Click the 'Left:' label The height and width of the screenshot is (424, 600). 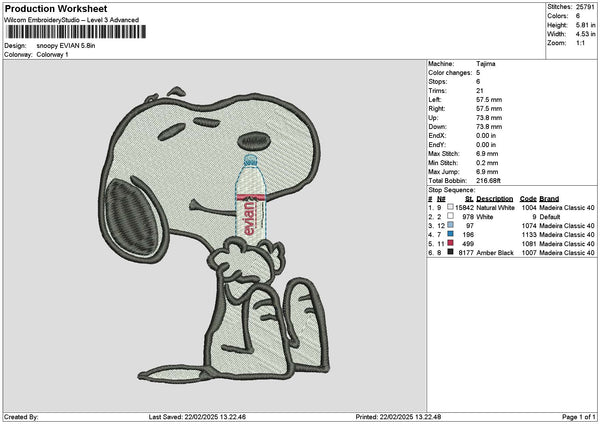click(x=435, y=100)
